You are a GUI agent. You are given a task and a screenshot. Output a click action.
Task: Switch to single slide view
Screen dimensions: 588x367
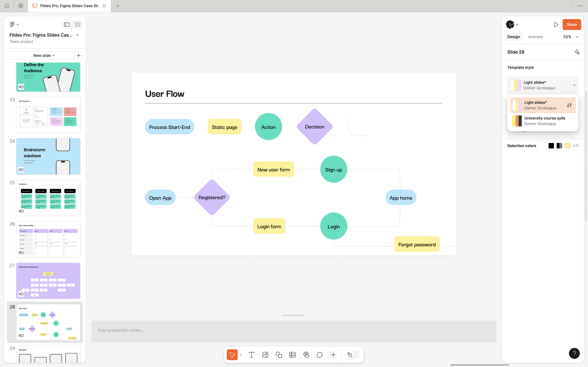(67, 25)
